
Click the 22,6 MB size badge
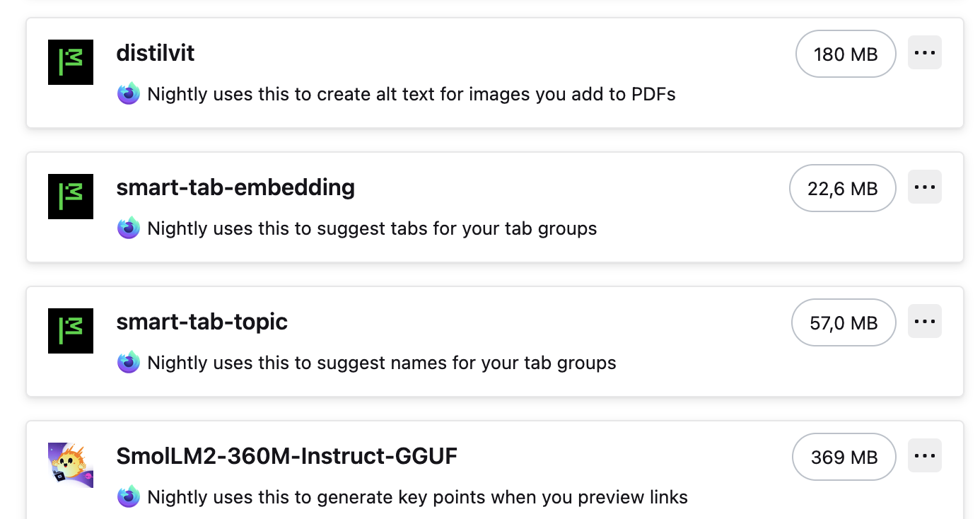tap(842, 188)
